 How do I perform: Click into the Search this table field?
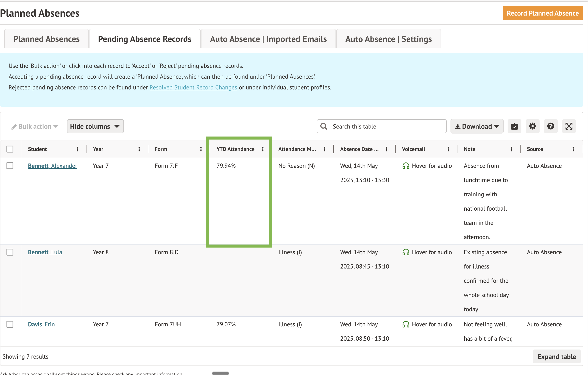point(386,126)
